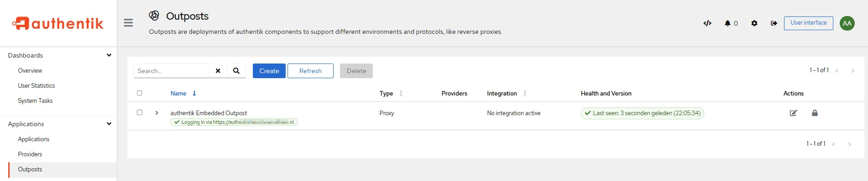This screenshot has height=181, width=868.
Task: Toggle the hamburger sidebar menu
Action: tap(128, 23)
